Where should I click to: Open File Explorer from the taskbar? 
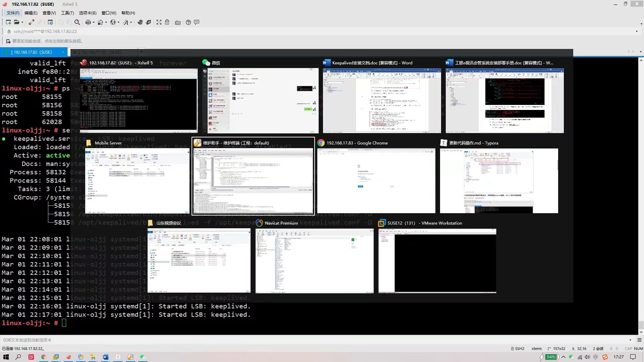[93, 357]
